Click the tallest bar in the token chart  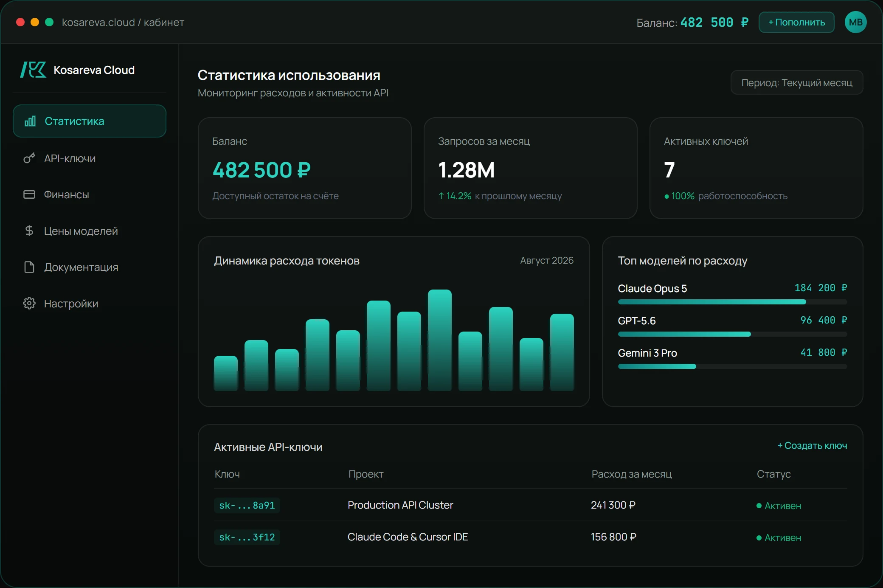pos(440,340)
